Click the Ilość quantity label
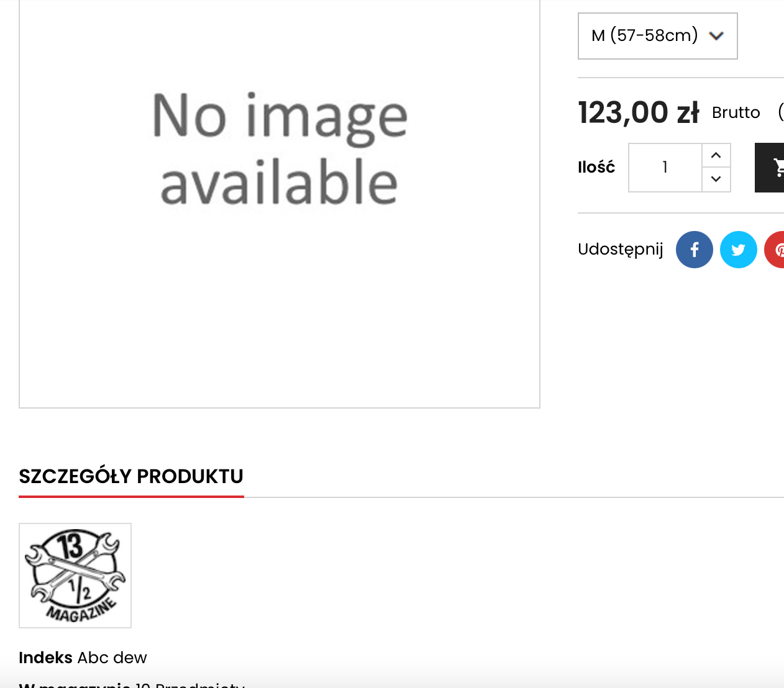This screenshot has height=688, width=784. 596,167
